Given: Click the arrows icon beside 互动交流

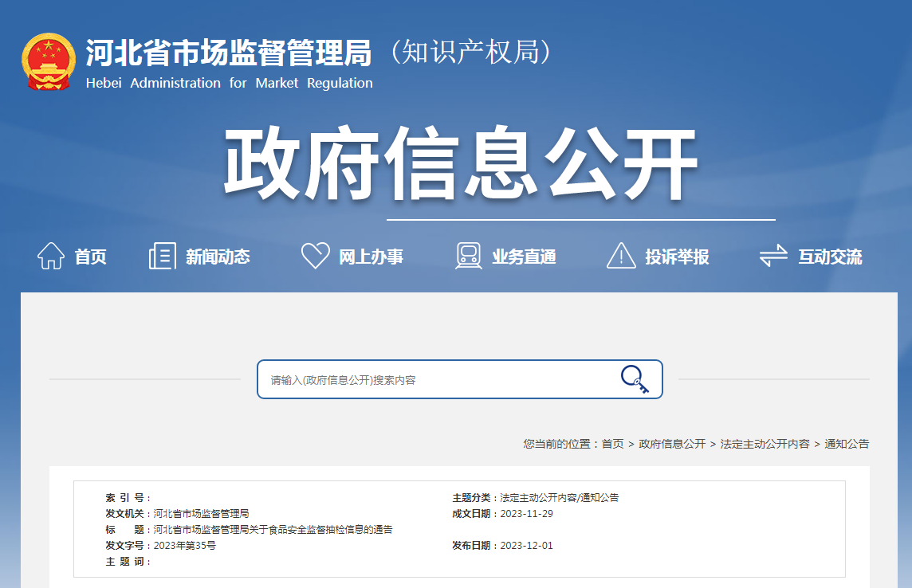Looking at the screenshot, I should tap(773, 256).
